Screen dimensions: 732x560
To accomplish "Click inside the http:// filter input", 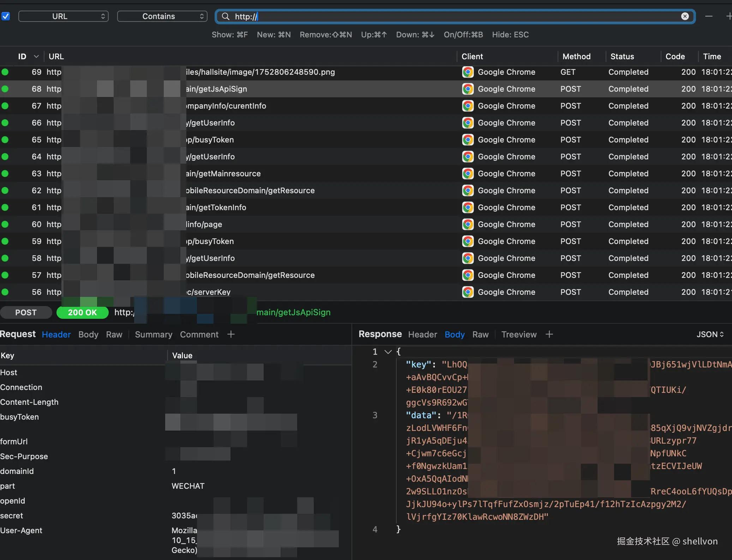I will 424,17.
